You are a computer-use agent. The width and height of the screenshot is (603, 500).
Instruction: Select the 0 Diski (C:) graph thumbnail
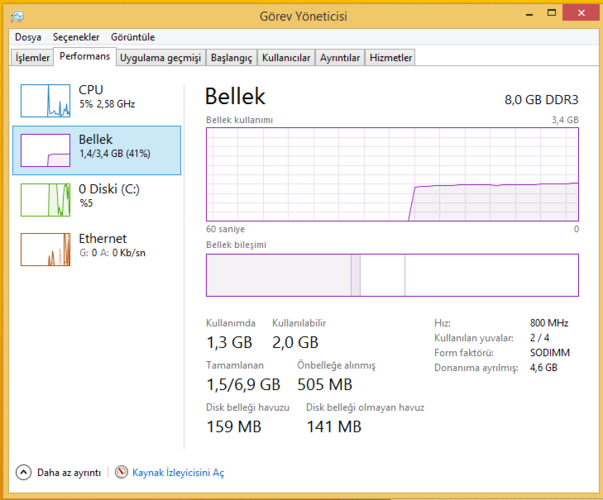point(45,200)
